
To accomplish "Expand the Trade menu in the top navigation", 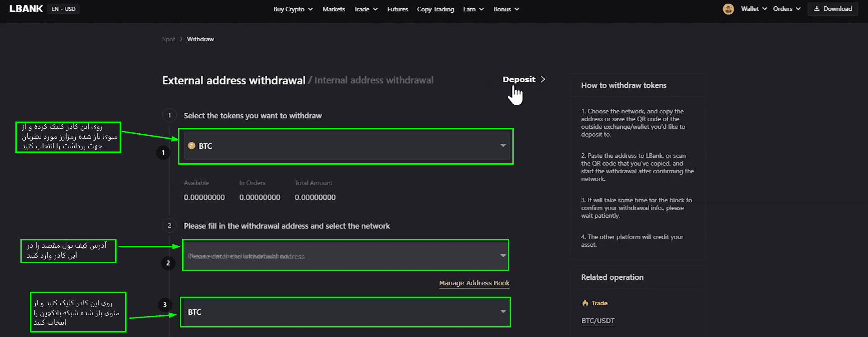I will (x=366, y=9).
